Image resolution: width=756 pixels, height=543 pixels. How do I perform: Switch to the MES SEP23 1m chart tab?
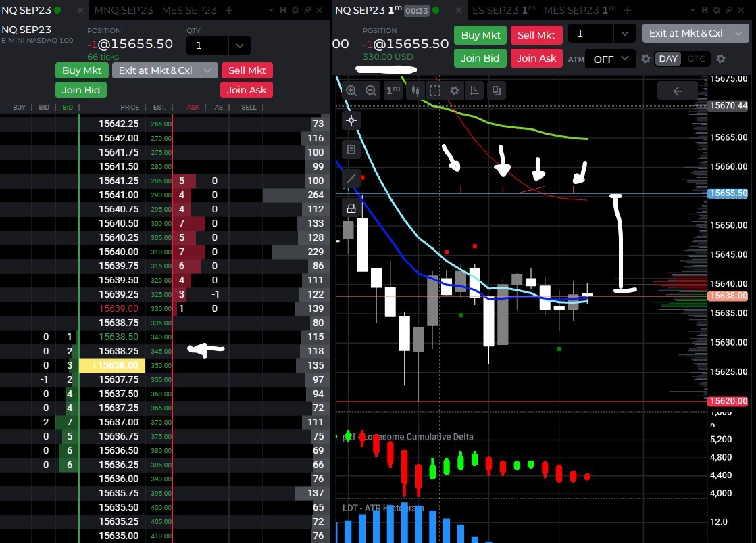click(580, 10)
